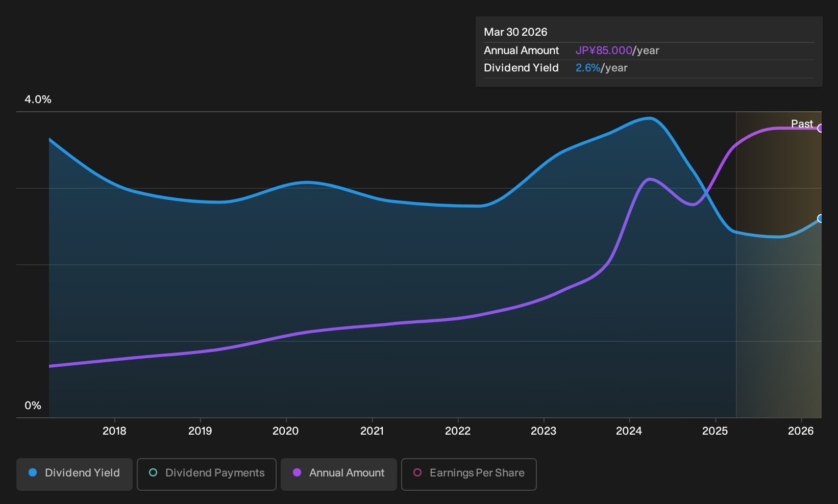Click the Past label on chart
838x504 pixels.
click(802, 123)
